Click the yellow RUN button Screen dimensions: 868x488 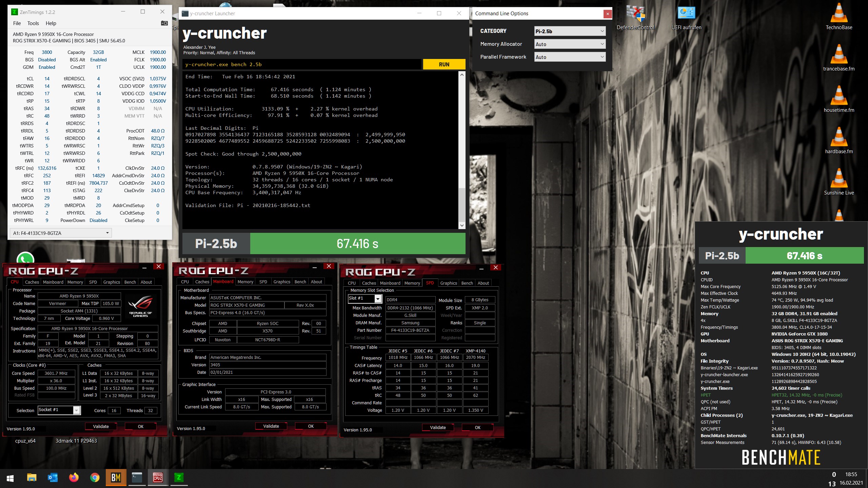point(444,64)
